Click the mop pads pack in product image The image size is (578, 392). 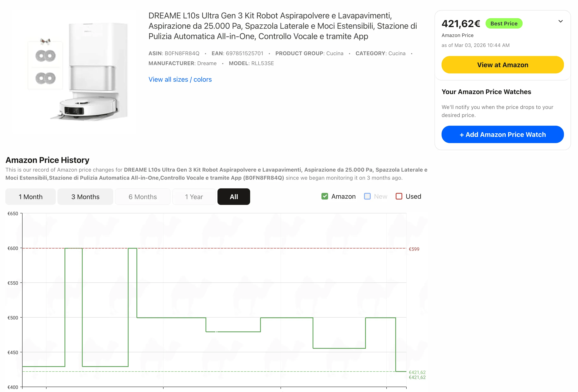tap(45, 65)
